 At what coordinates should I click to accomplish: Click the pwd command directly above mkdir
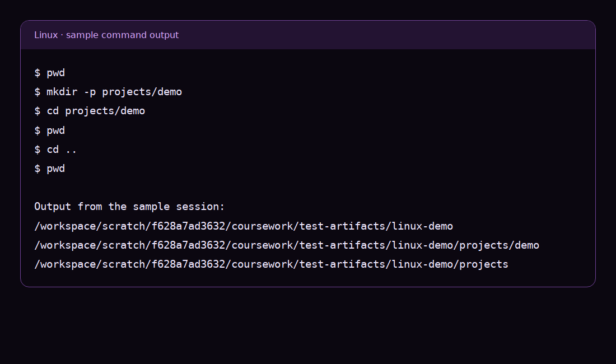49,73
